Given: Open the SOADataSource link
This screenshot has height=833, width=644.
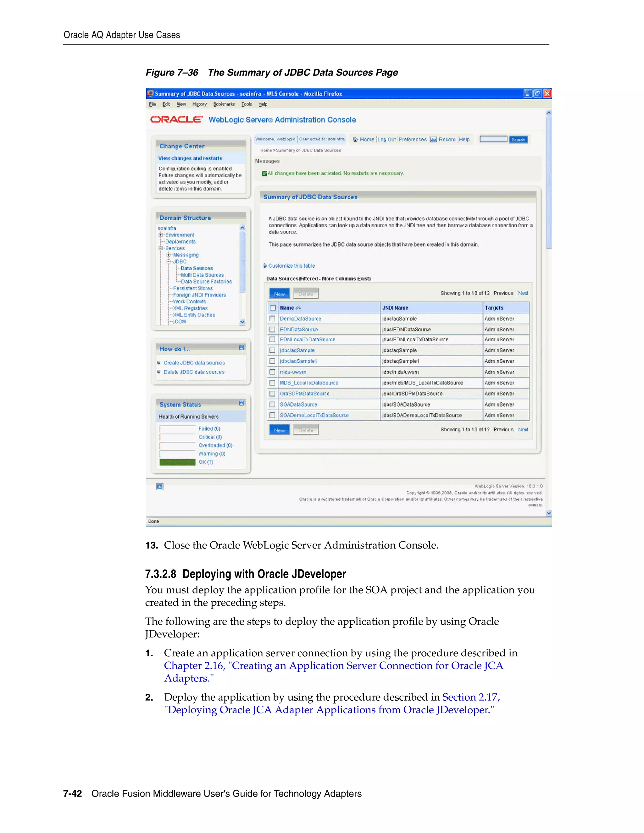Looking at the screenshot, I should pyautogui.click(x=298, y=404).
